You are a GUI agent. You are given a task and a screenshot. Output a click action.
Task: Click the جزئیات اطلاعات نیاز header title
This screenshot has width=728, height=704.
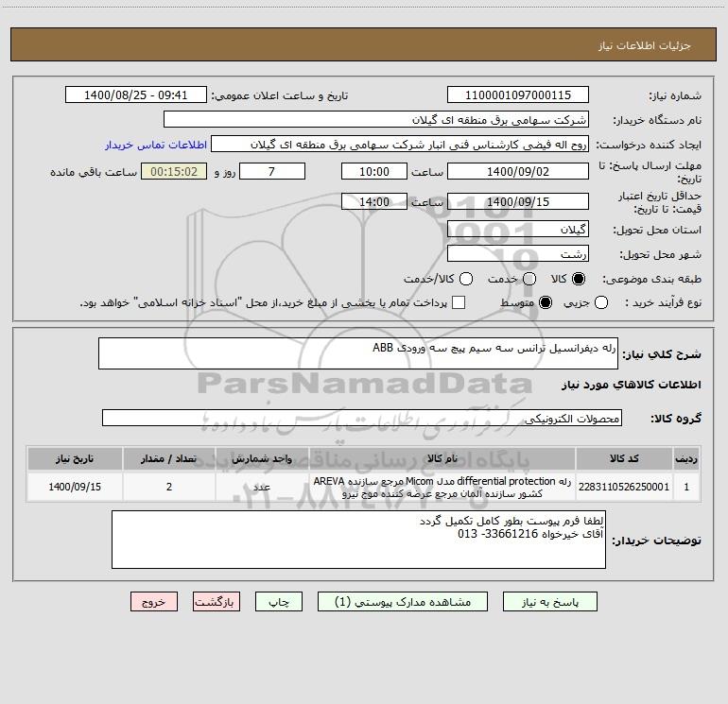pos(645,45)
